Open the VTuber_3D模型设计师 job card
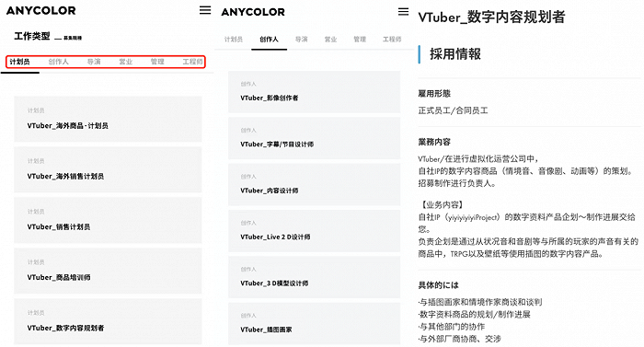This screenshot has width=644, height=347. (x=315, y=277)
